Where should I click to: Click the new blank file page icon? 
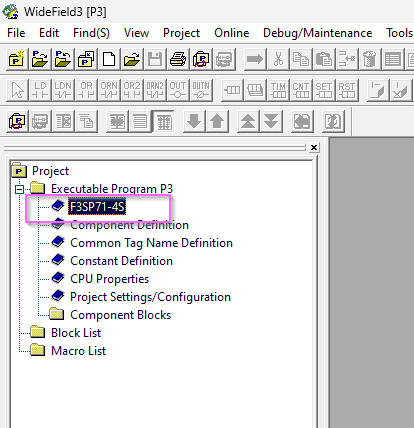tap(109, 59)
